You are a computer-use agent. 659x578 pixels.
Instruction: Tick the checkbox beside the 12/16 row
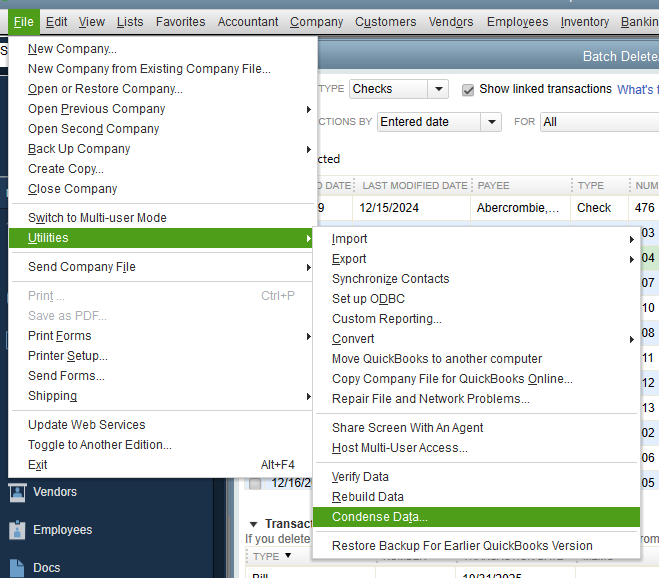[255, 483]
